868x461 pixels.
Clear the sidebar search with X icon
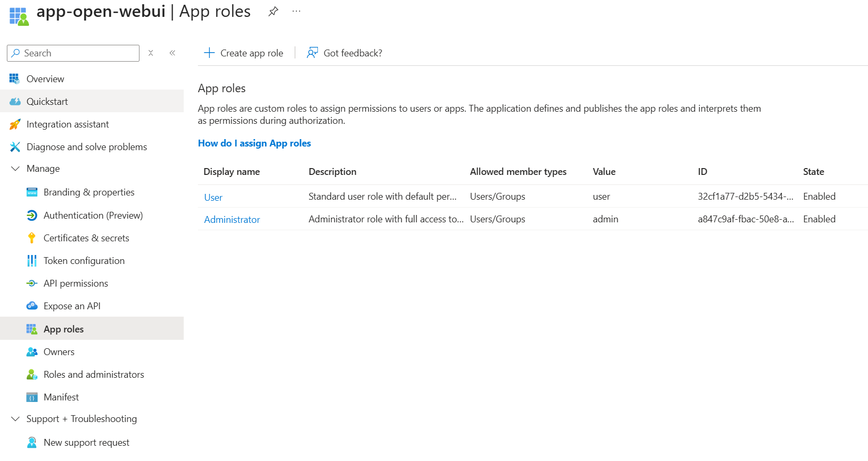pyautogui.click(x=151, y=53)
